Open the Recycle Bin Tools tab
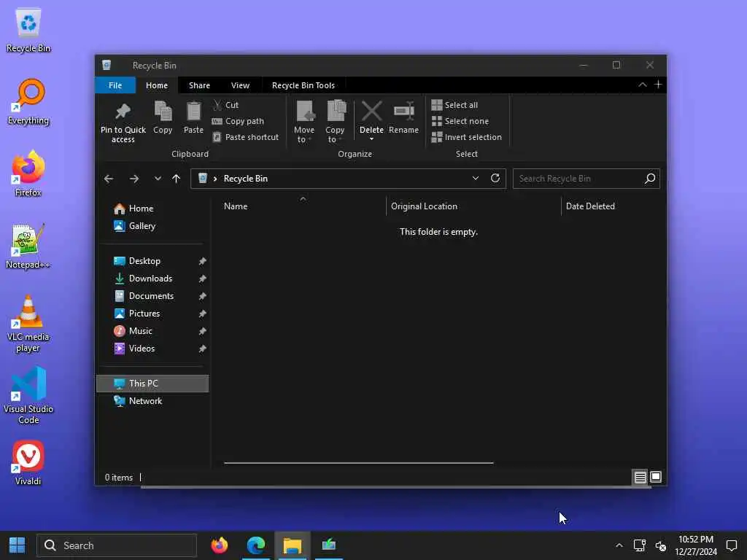 [303, 85]
